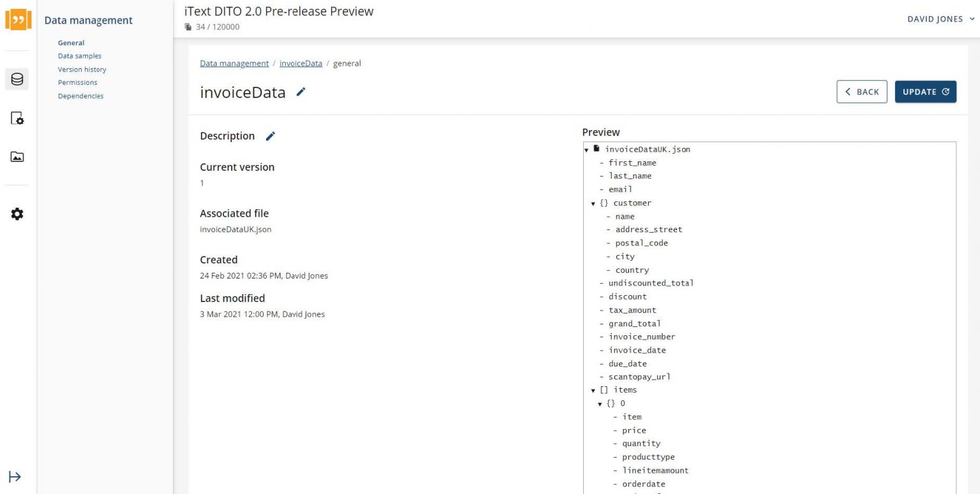Go to the Permissions section
980x494 pixels.
[x=77, y=82]
